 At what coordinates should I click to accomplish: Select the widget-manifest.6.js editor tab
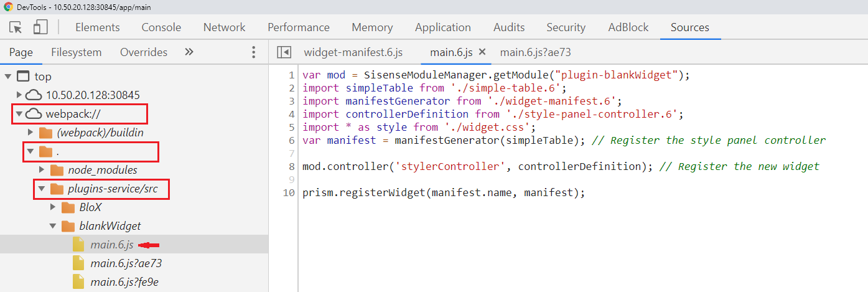(353, 52)
